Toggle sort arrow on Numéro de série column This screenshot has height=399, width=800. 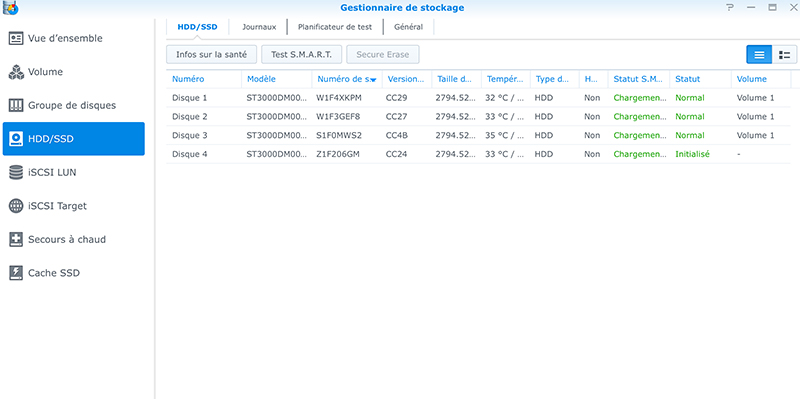pyautogui.click(x=373, y=80)
